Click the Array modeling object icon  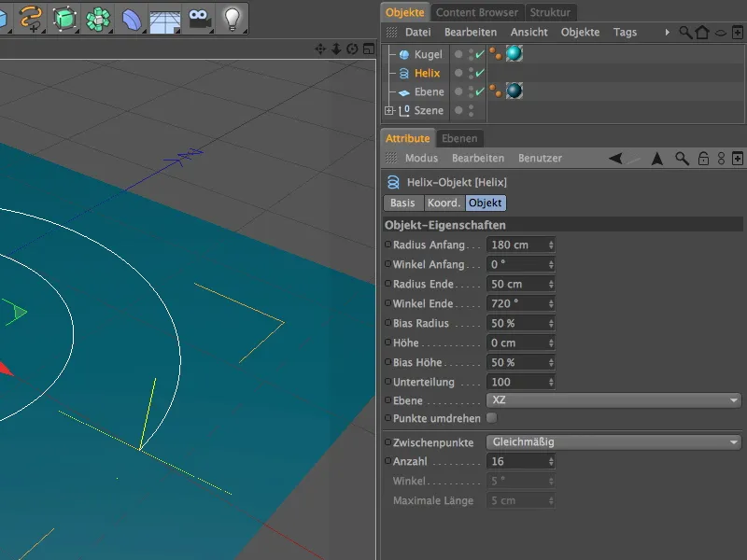click(x=98, y=19)
